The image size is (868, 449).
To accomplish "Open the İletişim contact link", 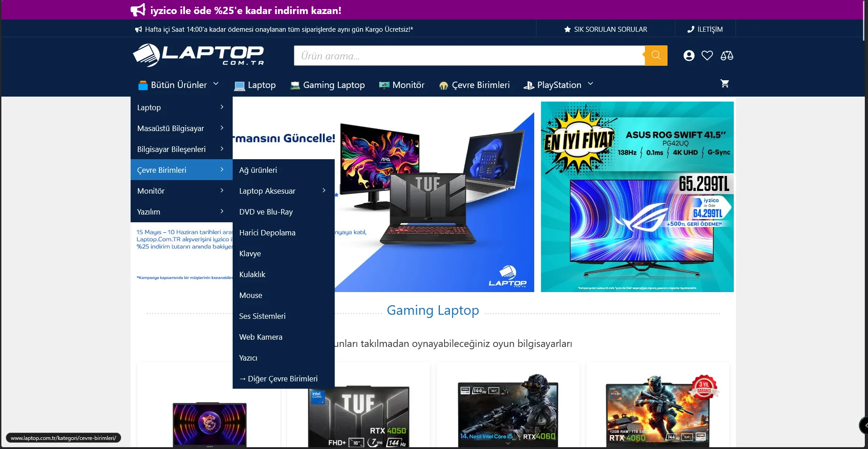I will 710,29.
